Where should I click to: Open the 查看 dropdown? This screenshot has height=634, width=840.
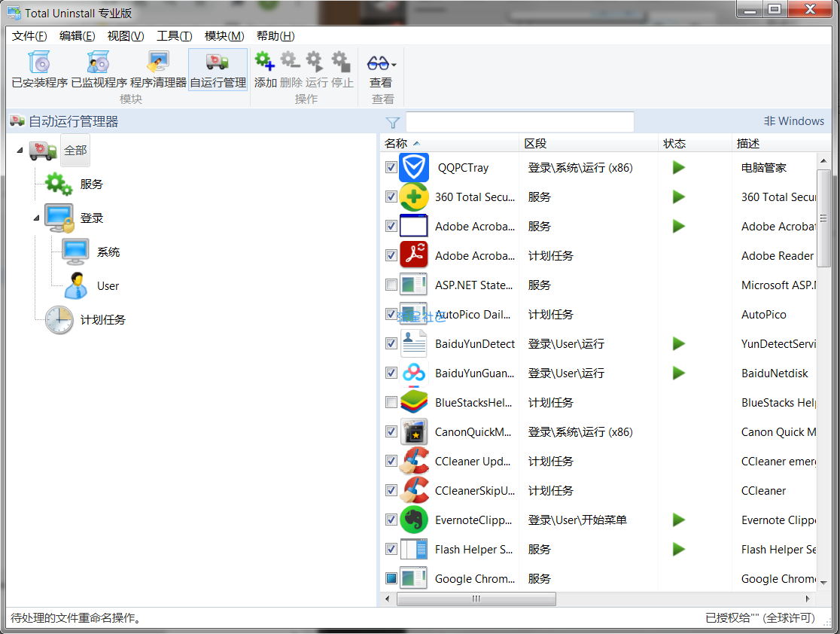tap(382, 69)
